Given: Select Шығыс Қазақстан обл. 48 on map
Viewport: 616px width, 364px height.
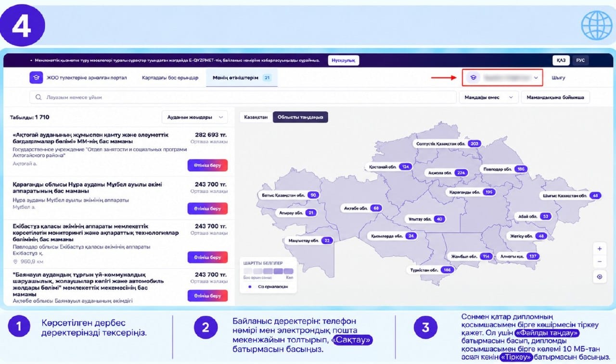Looking at the screenshot, I should pos(571,196).
